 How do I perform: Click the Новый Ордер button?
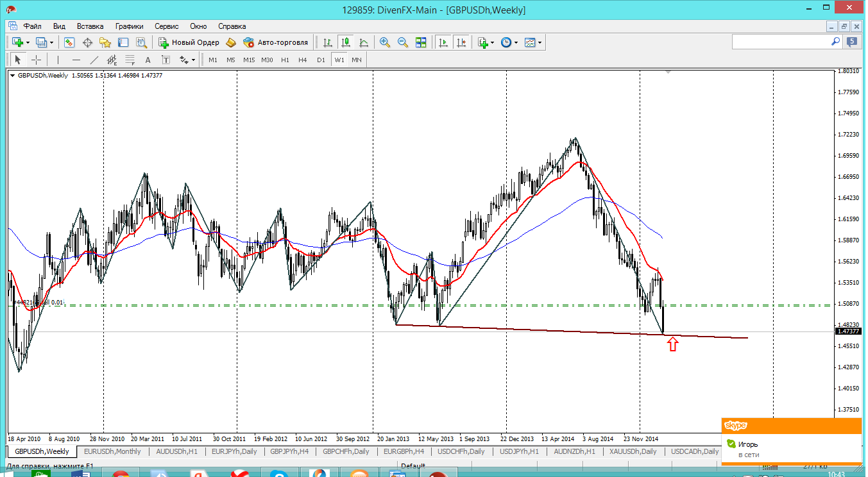coord(189,42)
